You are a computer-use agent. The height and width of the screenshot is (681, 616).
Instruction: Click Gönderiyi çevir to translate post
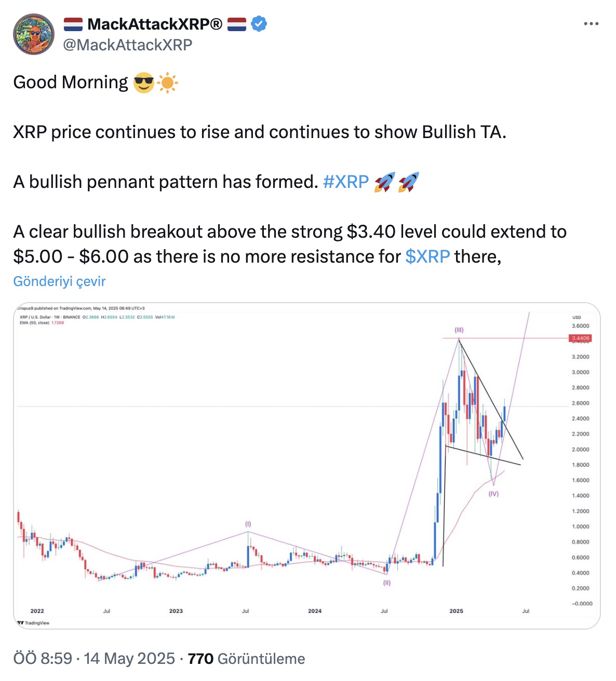coord(59,281)
